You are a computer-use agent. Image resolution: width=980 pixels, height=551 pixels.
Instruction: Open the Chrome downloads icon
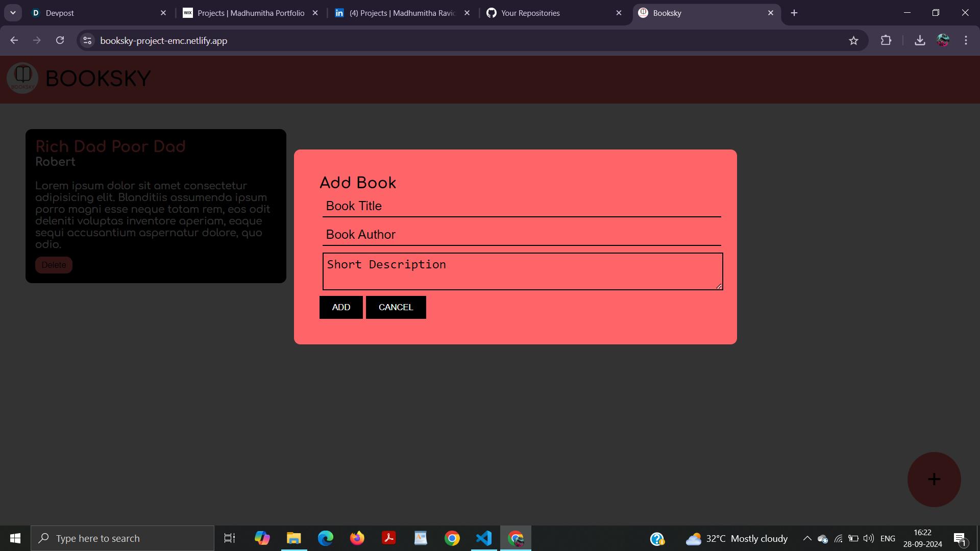pos(920,40)
